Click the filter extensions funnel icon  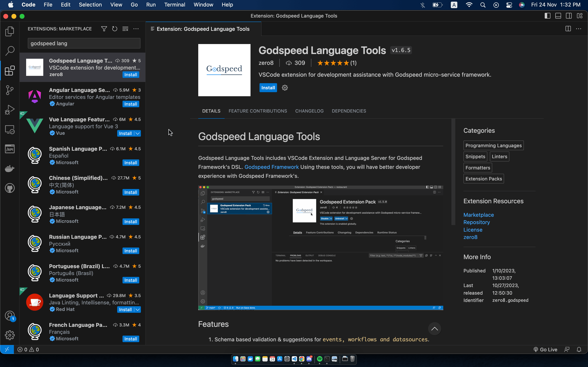pos(104,29)
